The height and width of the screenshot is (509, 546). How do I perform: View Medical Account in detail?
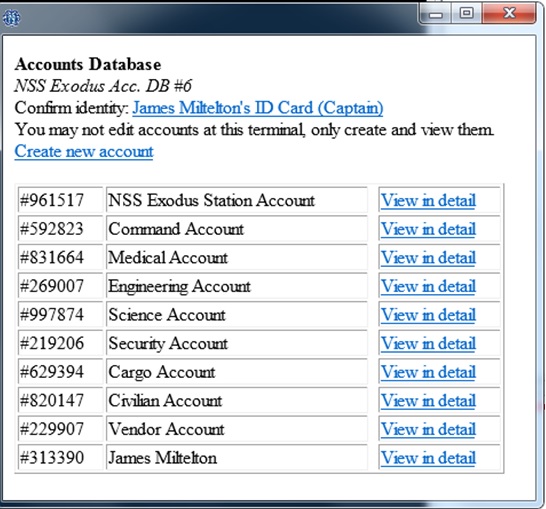pyautogui.click(x=428, y=258)
